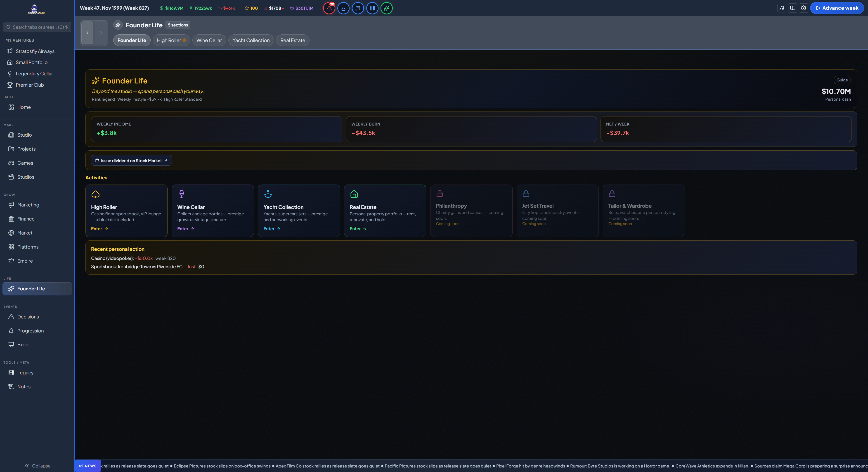Viewport: 868px width, 472px height.
Task: Open the $1708 stock price dropdown
Action: coord(274,8)
